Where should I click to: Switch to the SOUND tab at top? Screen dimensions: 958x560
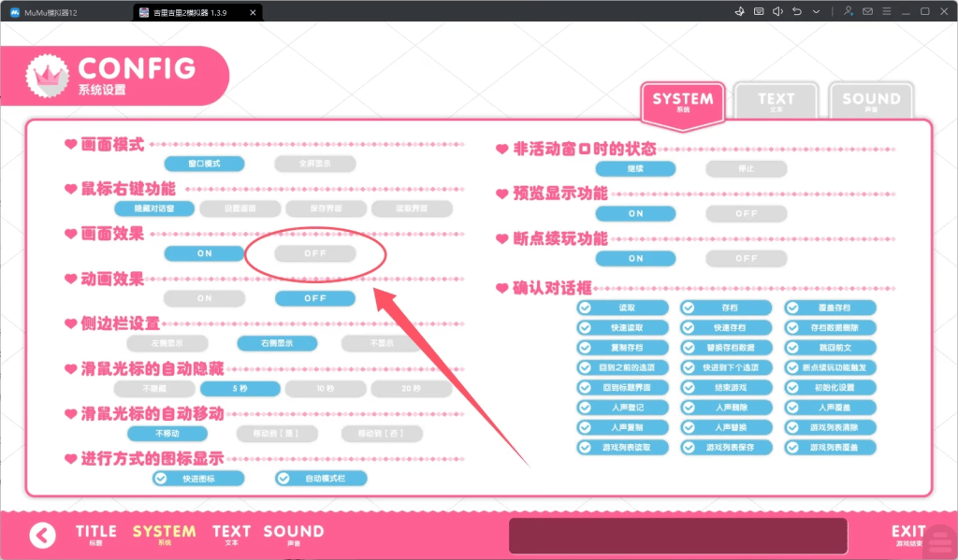coord(871,101)
